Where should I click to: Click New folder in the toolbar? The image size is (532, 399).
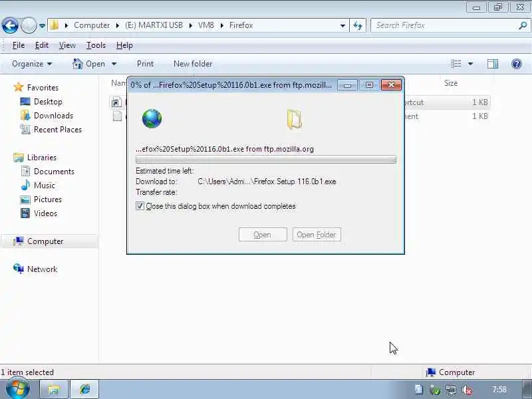tap(193, 64)
